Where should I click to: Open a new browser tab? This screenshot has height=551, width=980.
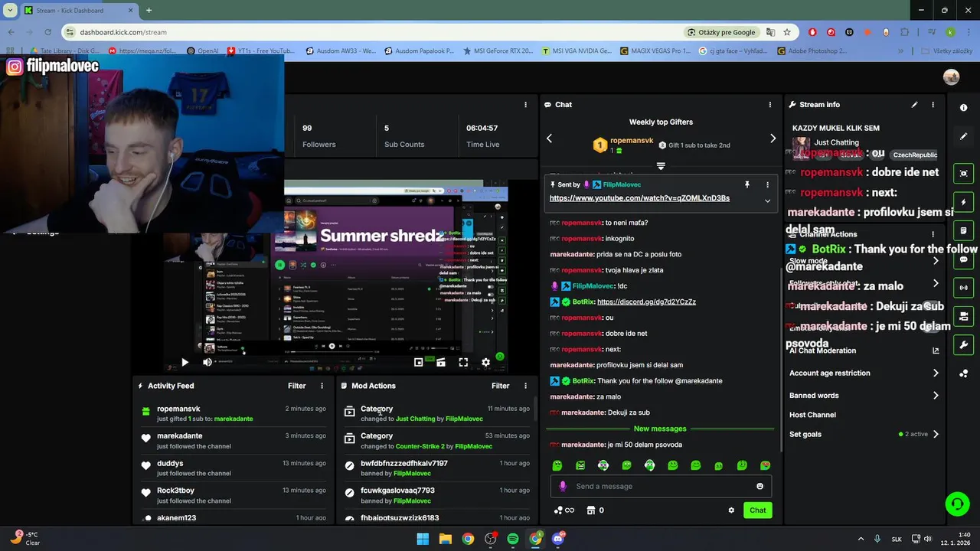click(x=149, y=10)
